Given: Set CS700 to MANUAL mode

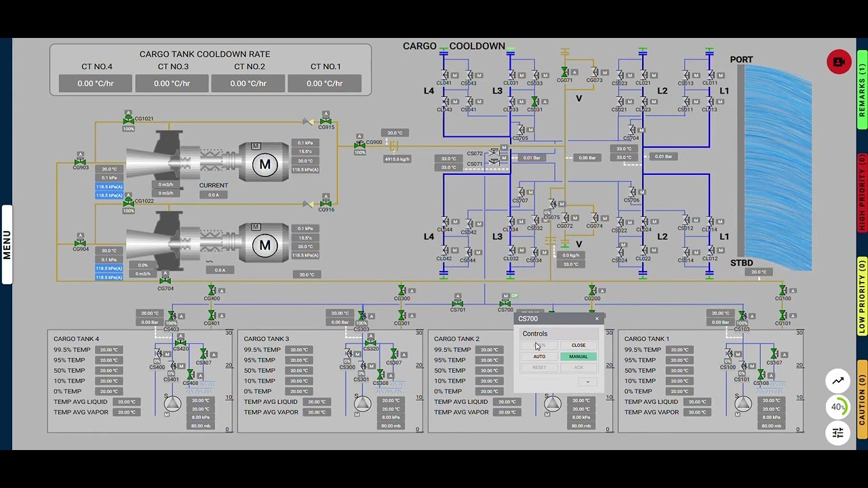Looking at the screenshot, I should (578, 357).
